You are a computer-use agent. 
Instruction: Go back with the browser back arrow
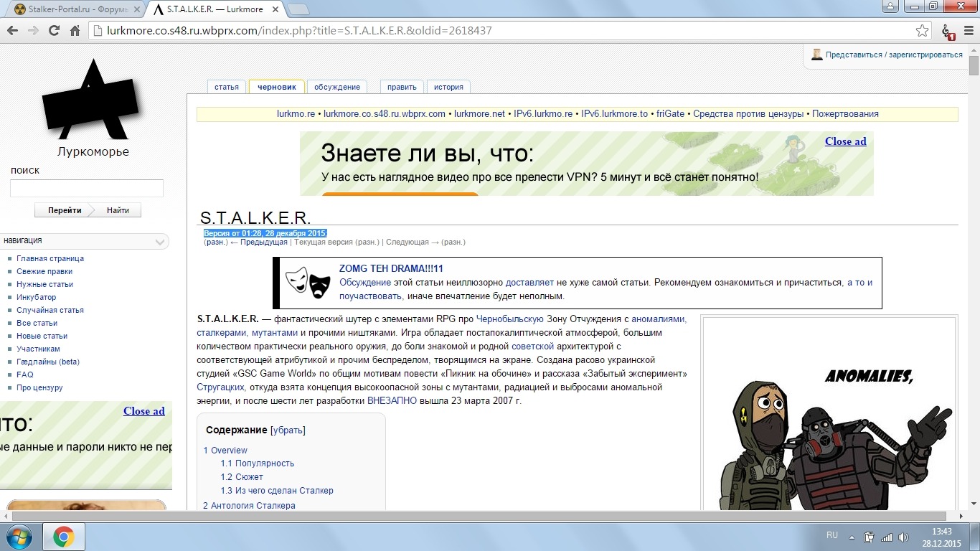click(12, 31)
